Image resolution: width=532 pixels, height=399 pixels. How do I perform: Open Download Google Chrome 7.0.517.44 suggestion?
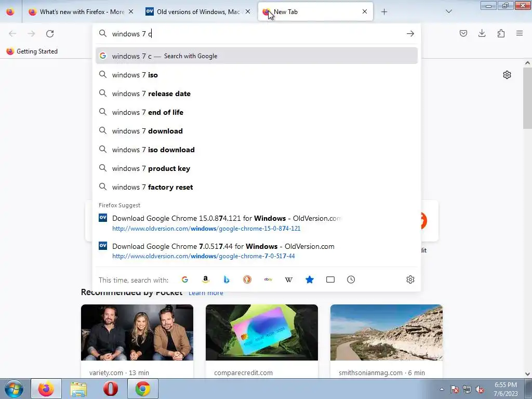point(257,251)
